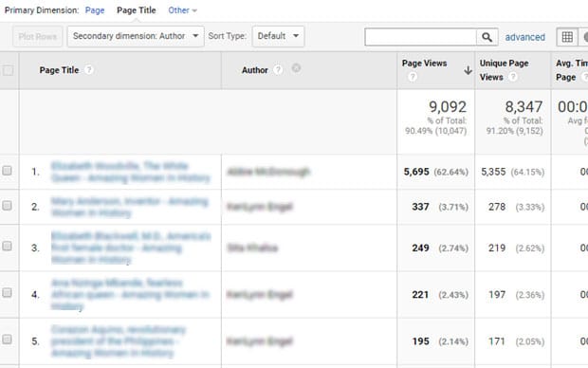Open help for Unique Page Views
Image resolution: width=588 pixels, height=368 pixels.
coord(513,77)
